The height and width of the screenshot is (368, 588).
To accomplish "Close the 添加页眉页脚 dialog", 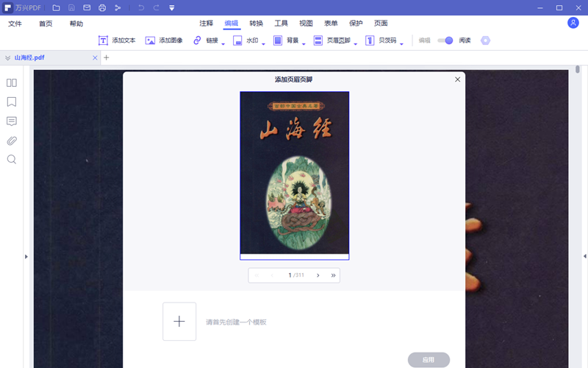I will 457,79.
